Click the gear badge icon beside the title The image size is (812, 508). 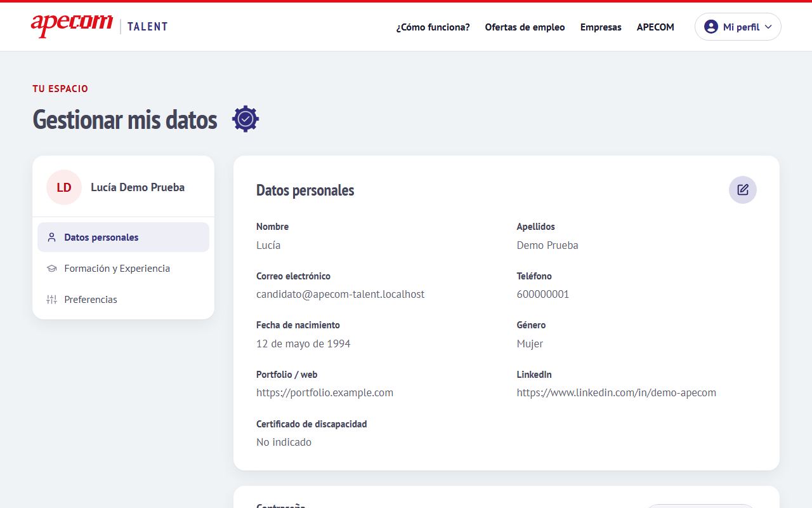[246, 119]
